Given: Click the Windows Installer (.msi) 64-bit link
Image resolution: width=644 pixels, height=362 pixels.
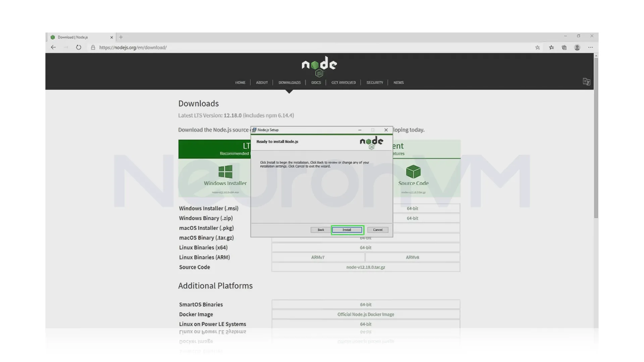Looking at the screenshot, I should point(412,208).
